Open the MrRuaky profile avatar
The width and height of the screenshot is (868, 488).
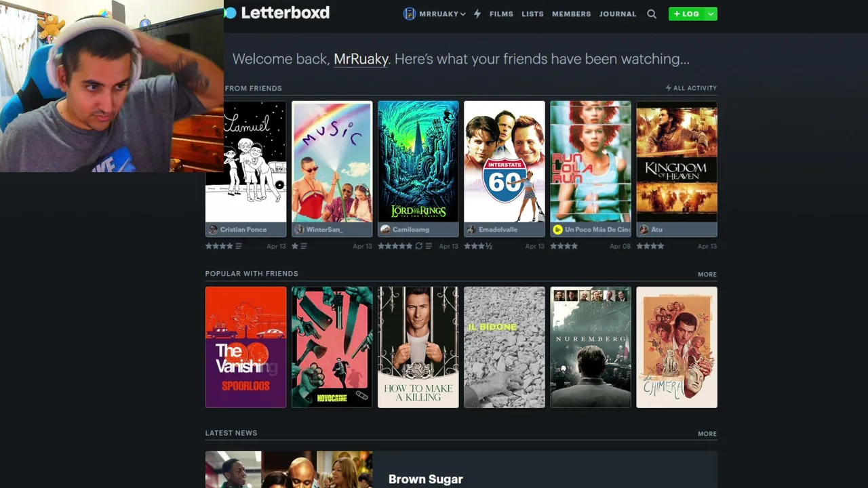409,14
